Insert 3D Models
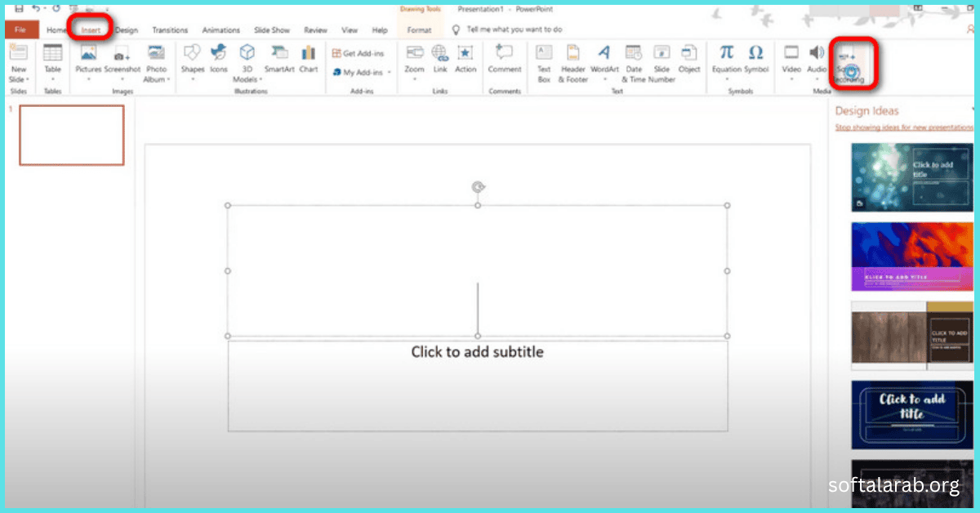Image resolution: width=980 pixels, height=513 pixels. [246, 63]
